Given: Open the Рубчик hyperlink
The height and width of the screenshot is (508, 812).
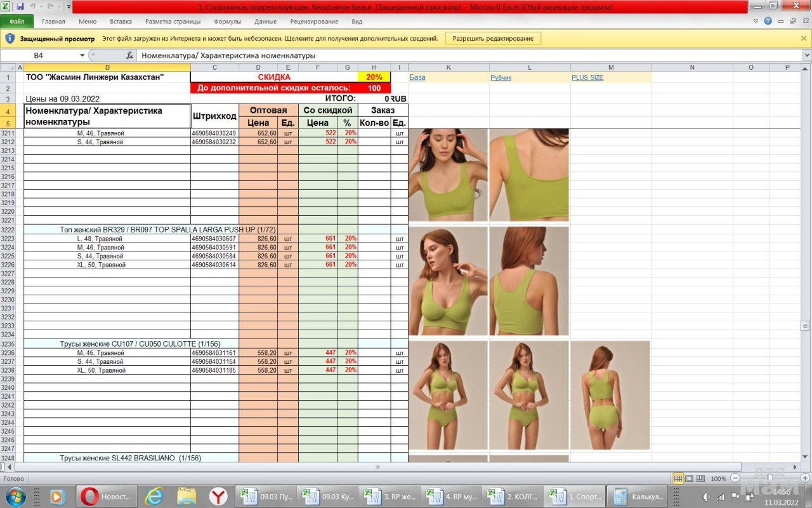Looking at the screenshot, I should click(x=501, y=77).
